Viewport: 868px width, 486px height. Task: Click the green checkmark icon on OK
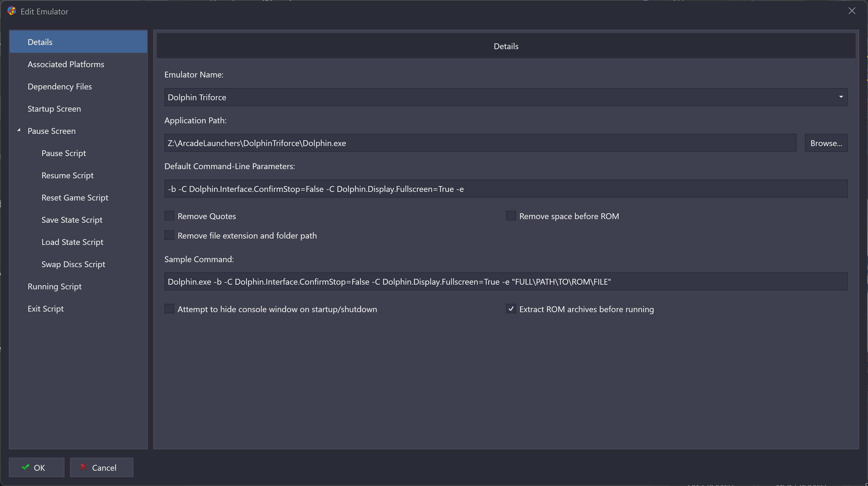[x=25, y=467]
